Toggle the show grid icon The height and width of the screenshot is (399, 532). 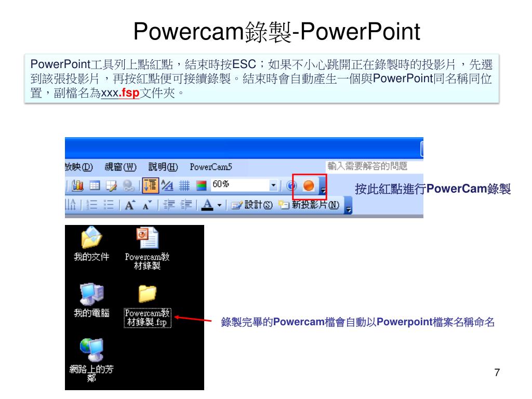pyautogui.click(x=184, y=185)
